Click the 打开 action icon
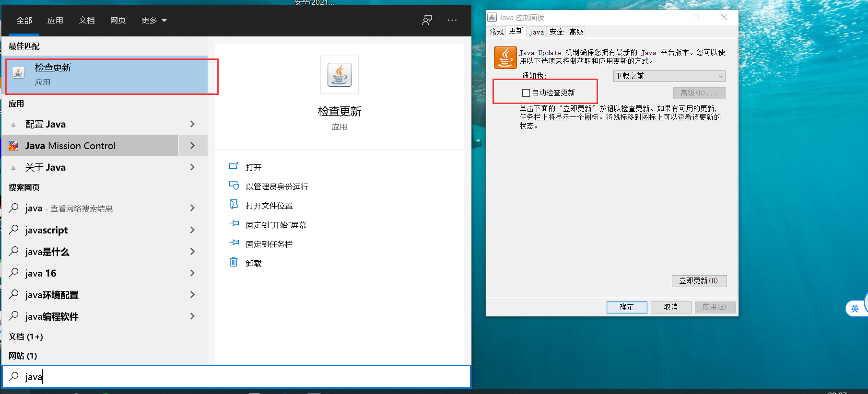Viewport: 868px width, 394px height. pos(234,166)
